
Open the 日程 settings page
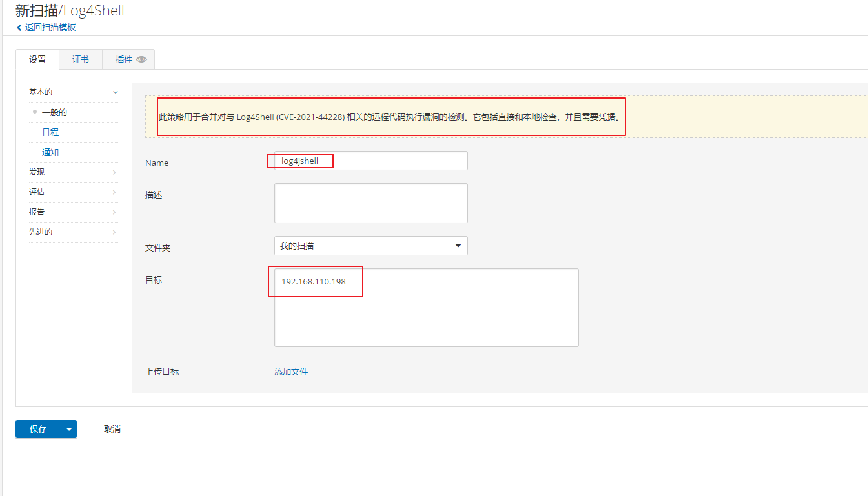pos(50,132)
